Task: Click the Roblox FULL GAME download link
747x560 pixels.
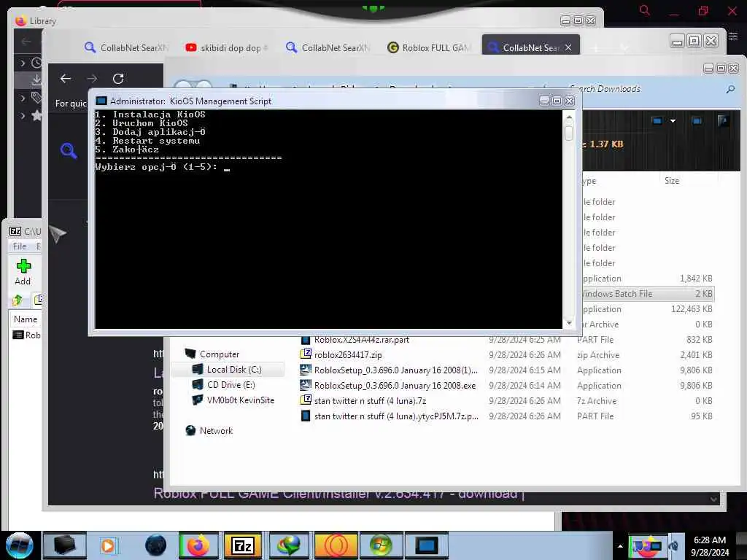Action: point(338,494)
